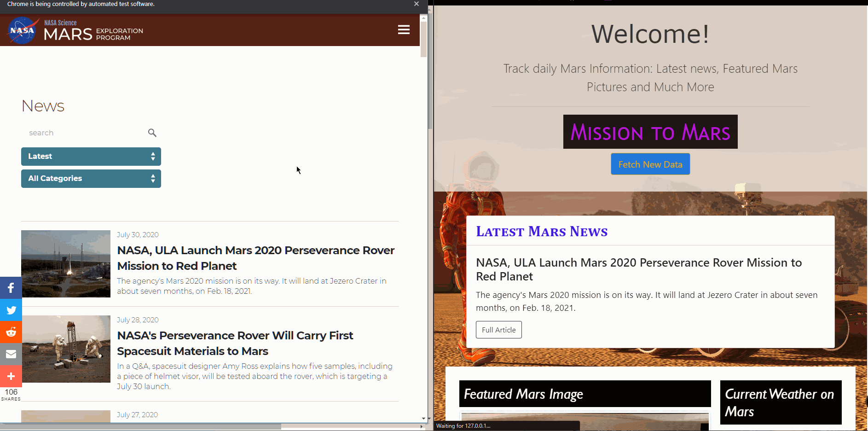The width and height of the screenshot is (868, 431).
Task: Click the scroll up arrow in left window
Action: click(424, 18)
